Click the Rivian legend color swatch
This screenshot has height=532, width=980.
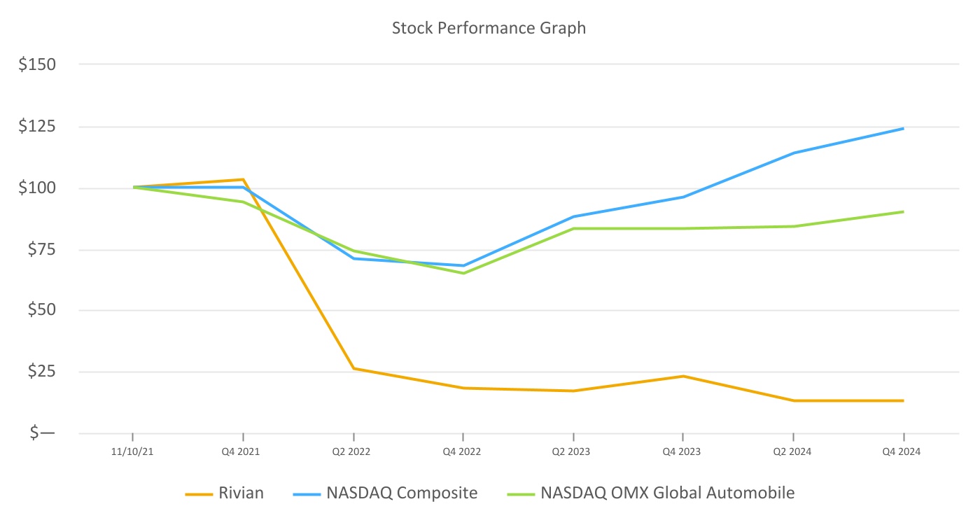point(199,493)
